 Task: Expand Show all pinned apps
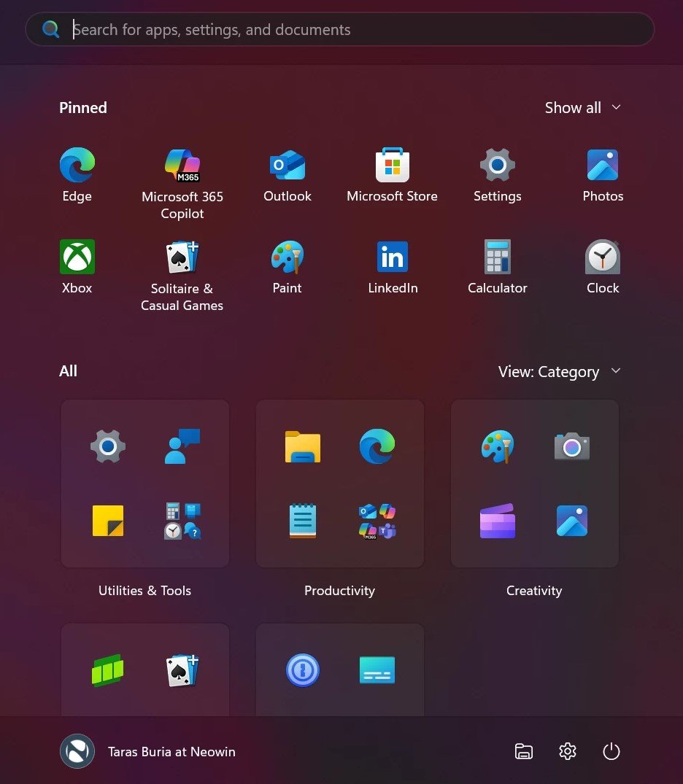(582, 107)
